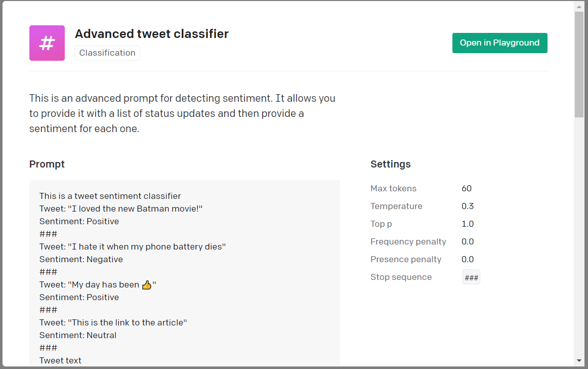Click the scrollbar down arrow

tap(580, 363)
